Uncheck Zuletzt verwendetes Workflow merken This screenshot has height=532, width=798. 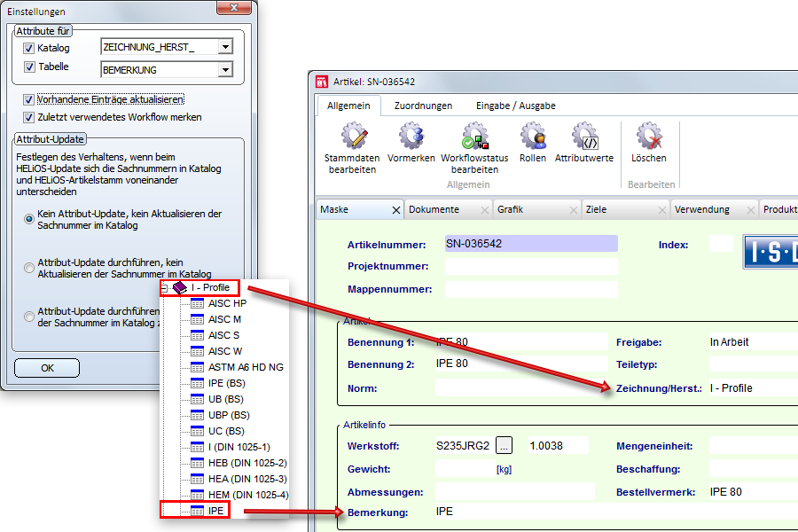[29, 117]
